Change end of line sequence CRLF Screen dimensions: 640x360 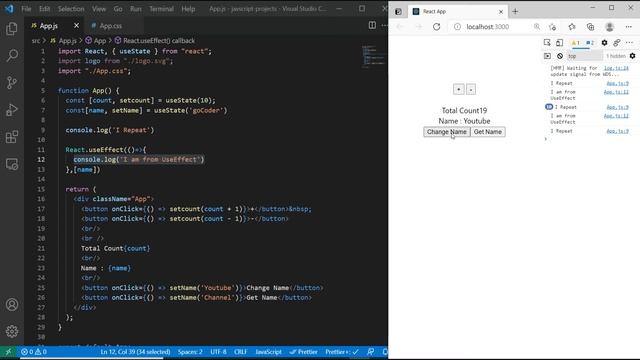pyautogui.click(x=240, y=351)
